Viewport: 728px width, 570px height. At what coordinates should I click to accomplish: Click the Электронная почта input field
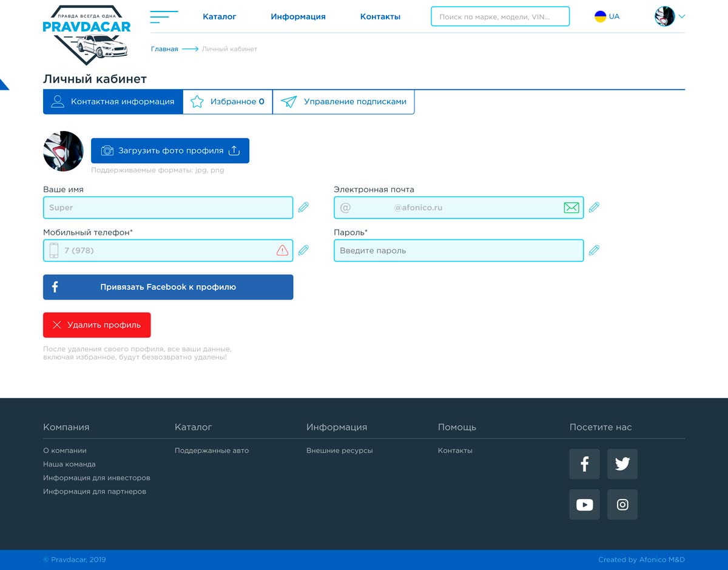pos(459,208)
